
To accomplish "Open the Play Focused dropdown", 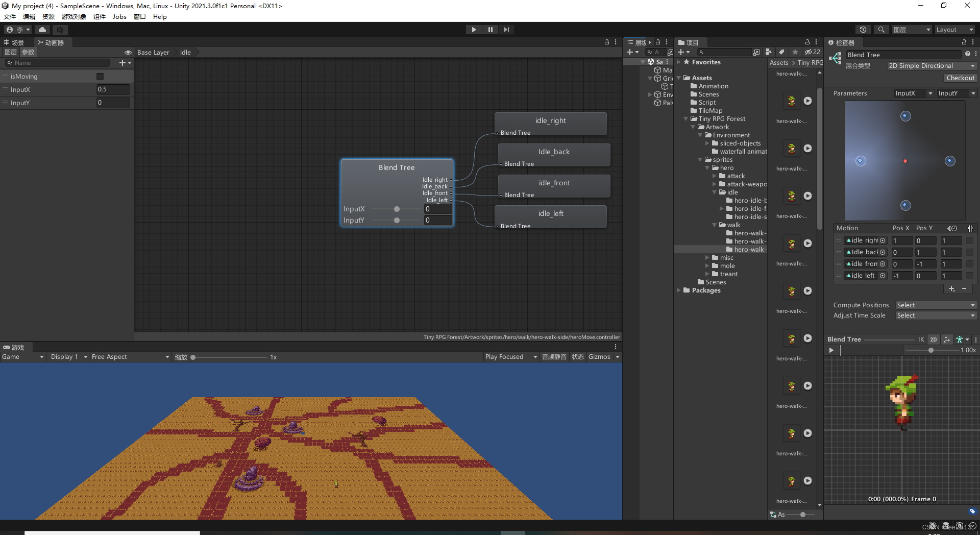I will pyautogui.click(x=511, y=357).
